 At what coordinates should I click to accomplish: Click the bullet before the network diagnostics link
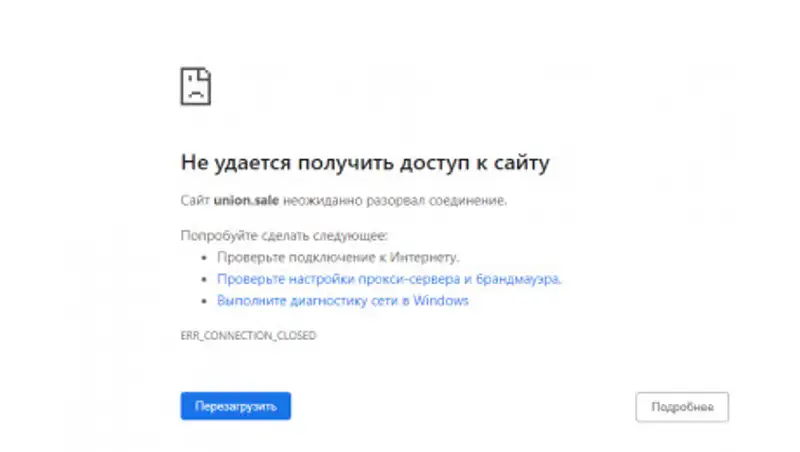(206, 301)
